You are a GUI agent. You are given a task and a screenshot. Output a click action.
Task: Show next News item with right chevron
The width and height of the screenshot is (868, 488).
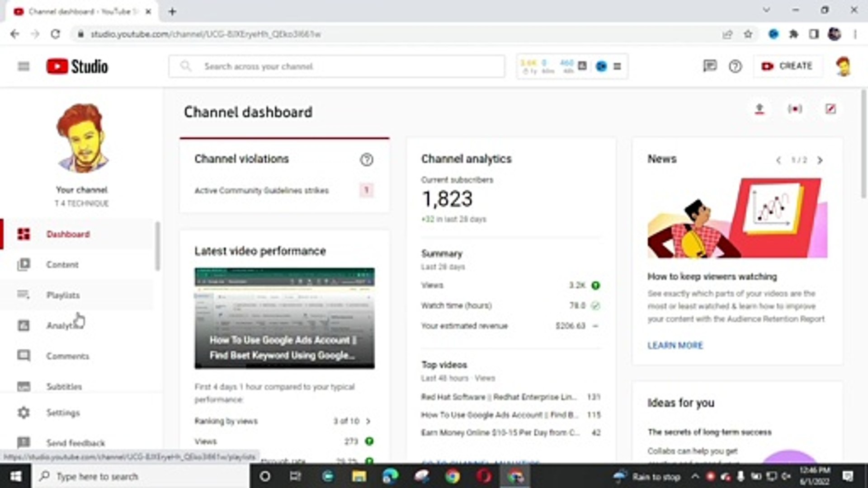tap(820, 160)
